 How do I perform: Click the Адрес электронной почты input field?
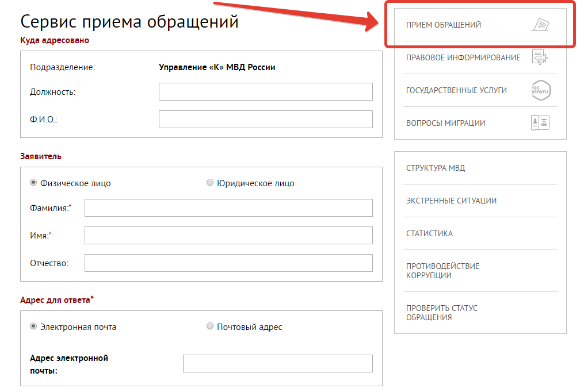click(278, 363)
